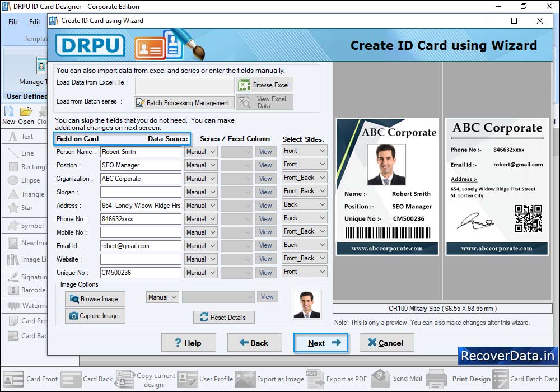This screenshot has height=392, width=560.
Task: Click View button for Person Name row
Action: point(265,152)
